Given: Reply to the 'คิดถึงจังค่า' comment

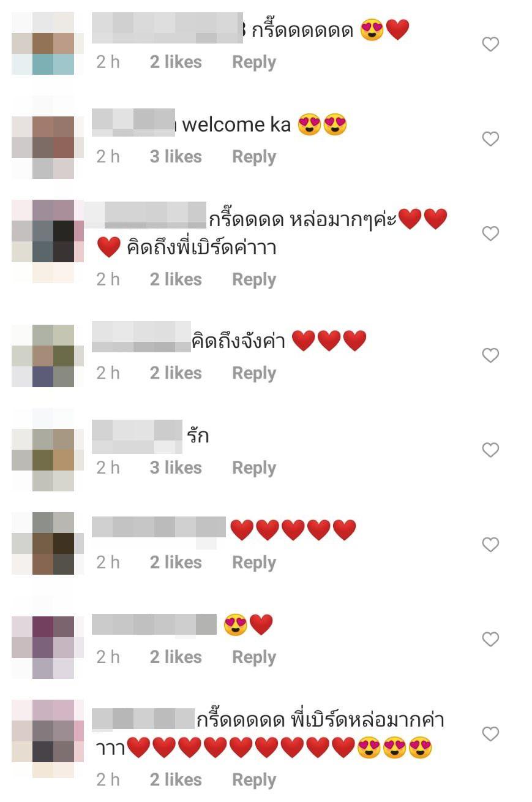Looking at the screenshot, I should click(254, 374).
